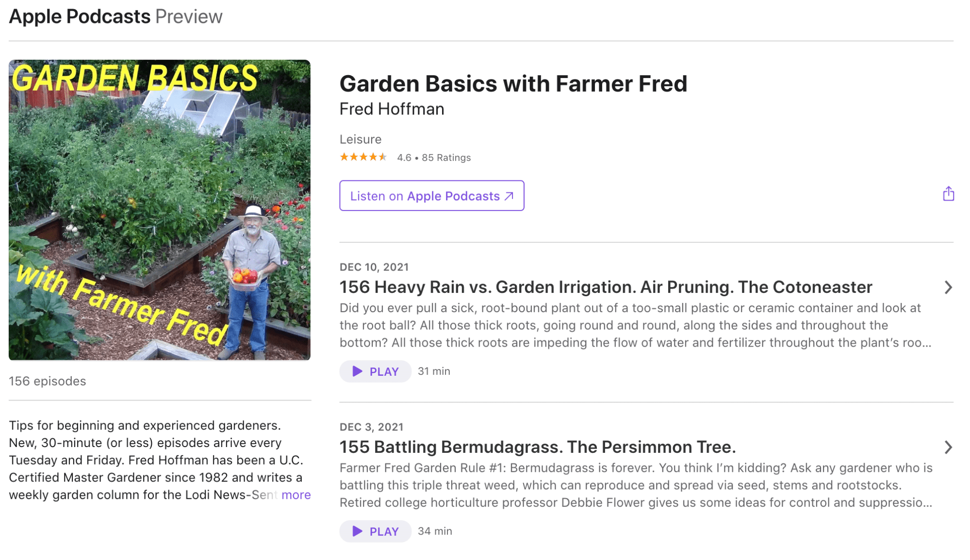970x560 pixels.
Task: Open episode 155 details chevron
Action: (x=948, y=447)
